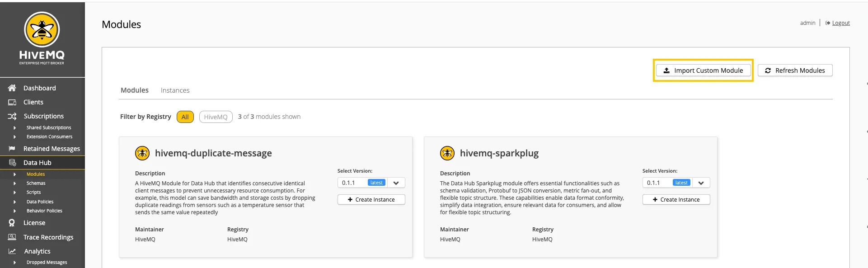The width and height of the screenshot is (868, 268).
Task: Create Instance of hivemq-sparkplug
Action: (x=676, y=199)
